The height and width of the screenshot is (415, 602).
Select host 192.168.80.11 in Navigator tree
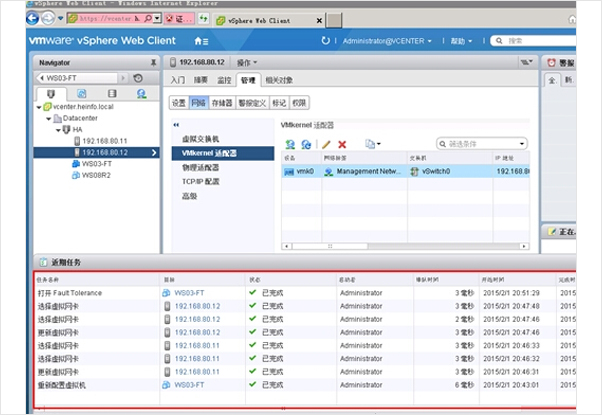click(x=101, y=141)
